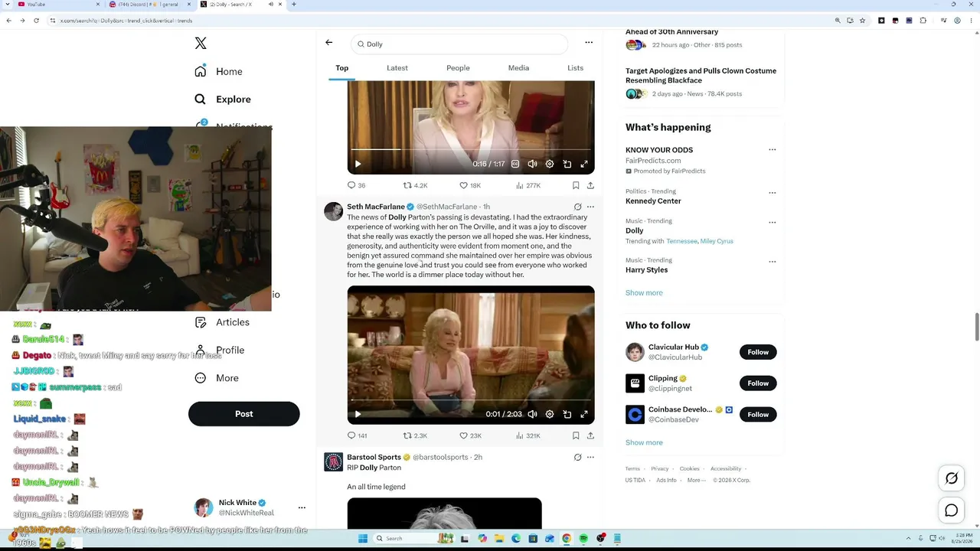Go back using the search page arrow

329,43
